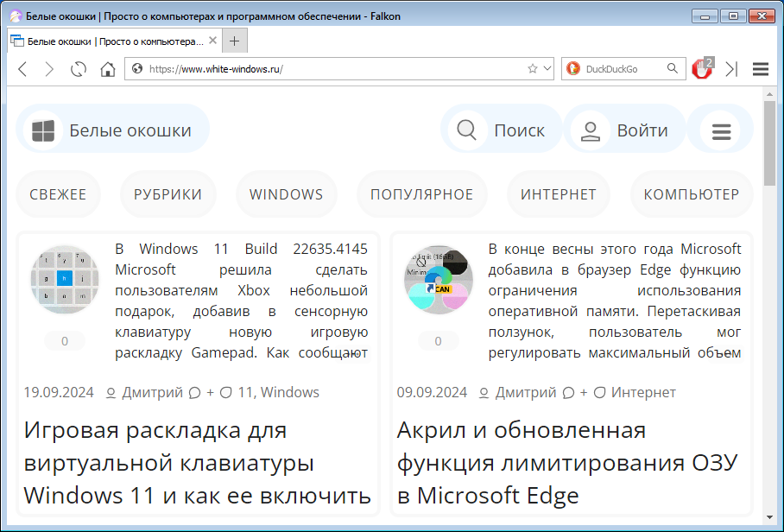Screen dimensions: 784x532
Task: Select the КОМПЬЮТЕР category pill
Action: coord(692,194)
